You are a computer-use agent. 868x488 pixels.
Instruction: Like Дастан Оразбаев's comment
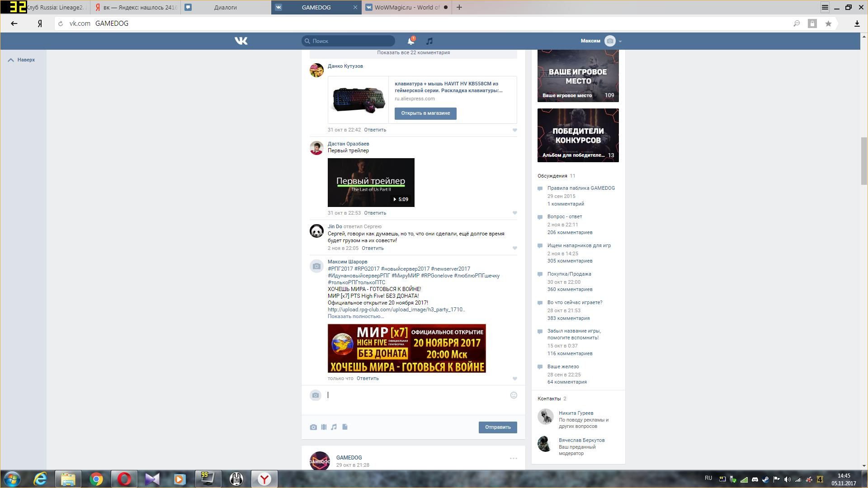click(514, 213)
